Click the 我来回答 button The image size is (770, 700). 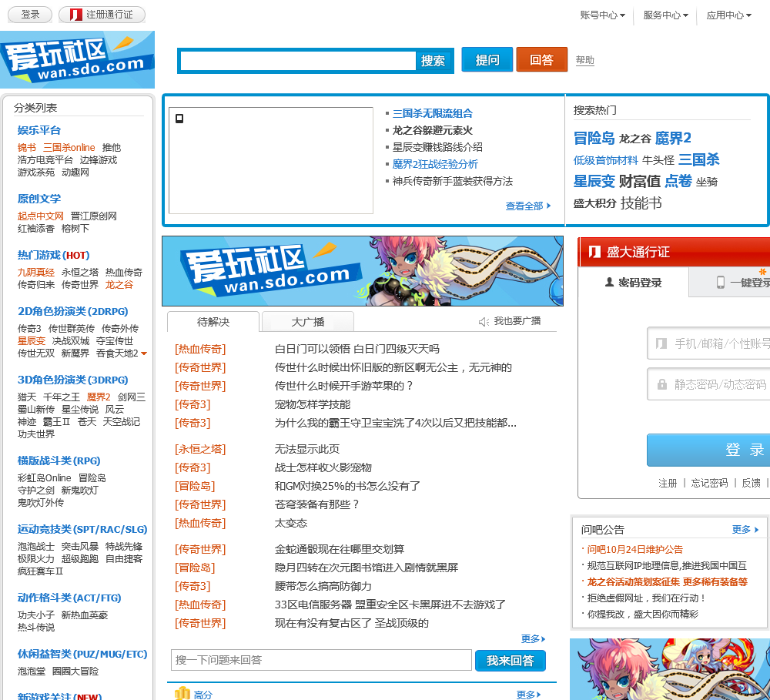[511, 661]
